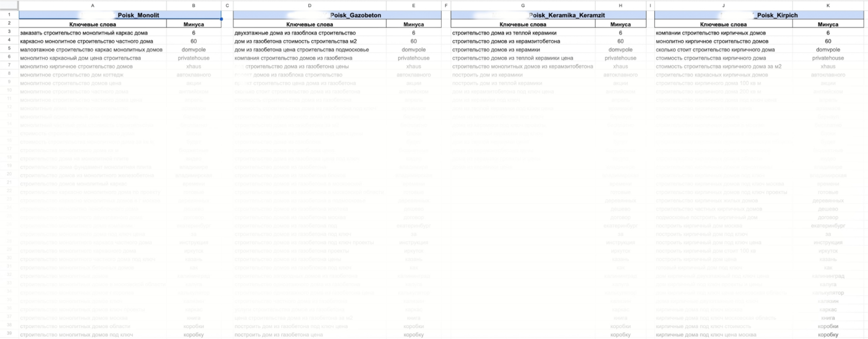Select cell 'domvpole' in column H
868x339 pixels.
621,50
